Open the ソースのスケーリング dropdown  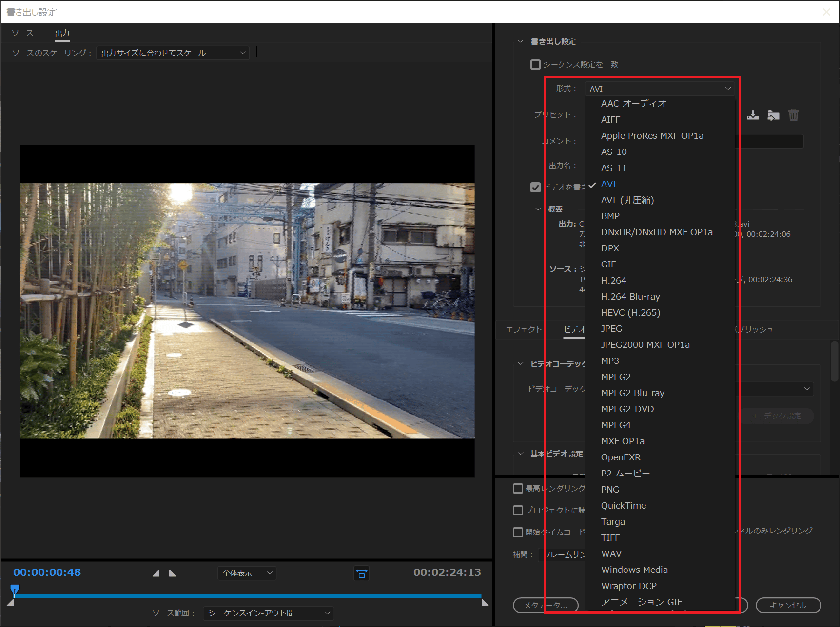coord(173,53)
